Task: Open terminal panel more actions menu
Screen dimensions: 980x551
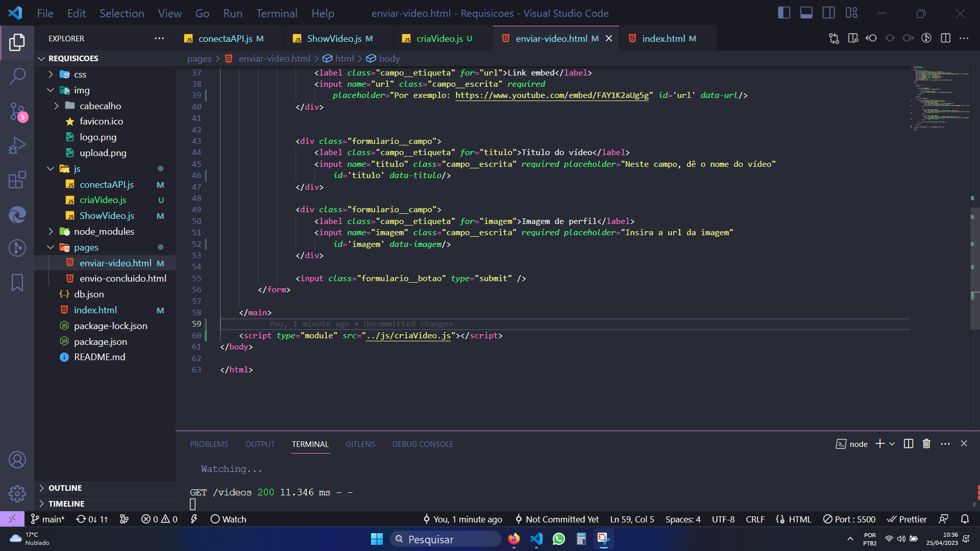Action: coord(945,444)
